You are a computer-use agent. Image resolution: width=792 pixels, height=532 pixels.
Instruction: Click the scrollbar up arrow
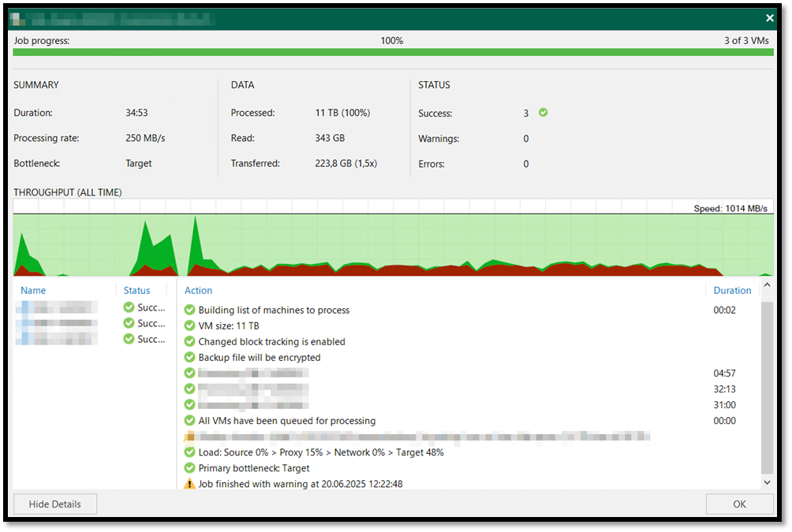tap(767, 285)
